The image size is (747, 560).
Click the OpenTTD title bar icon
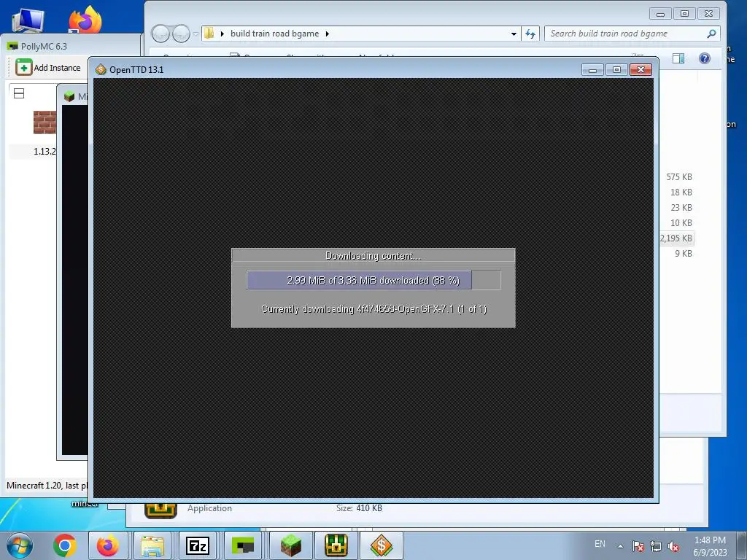101,69
